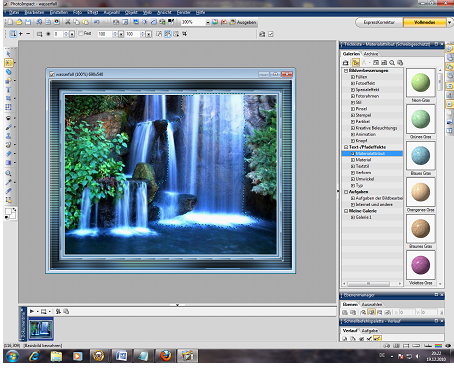Switch to the Auswahlen tab in the layer manager
This screenshot has height=375, width=454.
[x=372, y=304]
